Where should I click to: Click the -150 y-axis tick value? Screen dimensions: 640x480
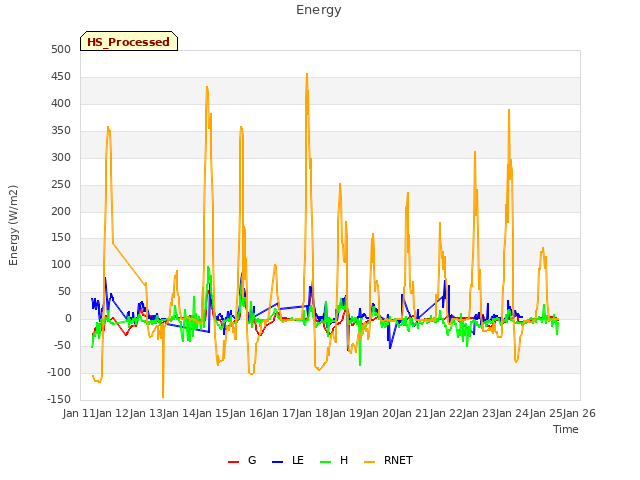[x=59, y=399]
